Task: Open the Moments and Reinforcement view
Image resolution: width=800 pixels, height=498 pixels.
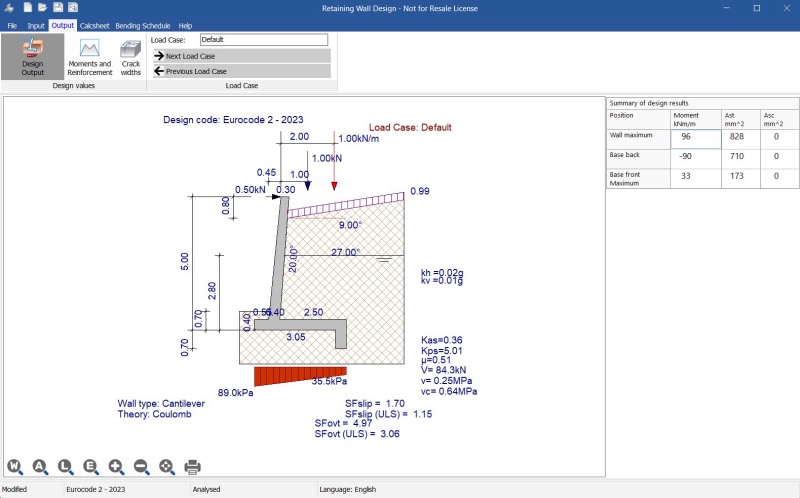Action: 89,57
